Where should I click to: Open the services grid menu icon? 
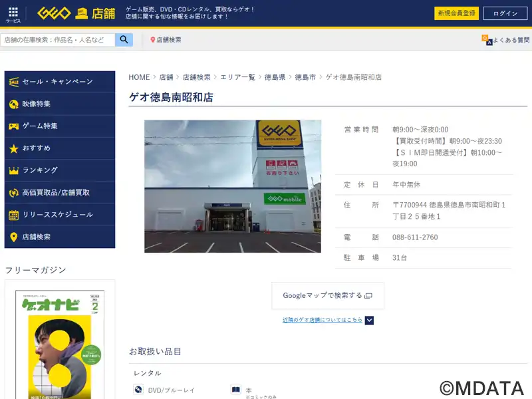click(13, 13)
